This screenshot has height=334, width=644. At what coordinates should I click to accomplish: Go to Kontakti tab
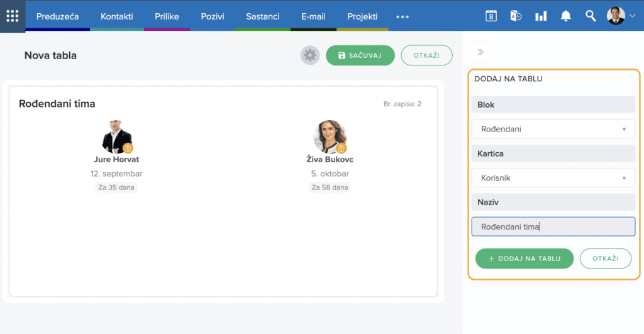[x=116, y=16]
